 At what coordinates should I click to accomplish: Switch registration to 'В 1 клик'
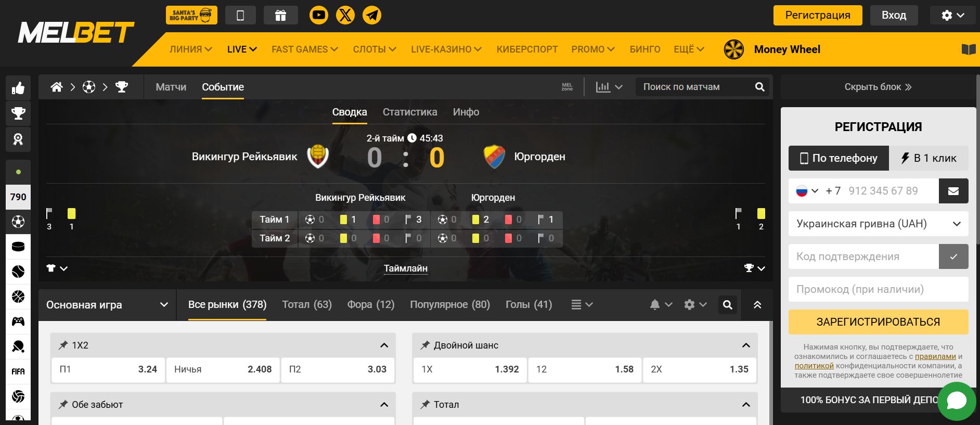click(x=929, y=158)
